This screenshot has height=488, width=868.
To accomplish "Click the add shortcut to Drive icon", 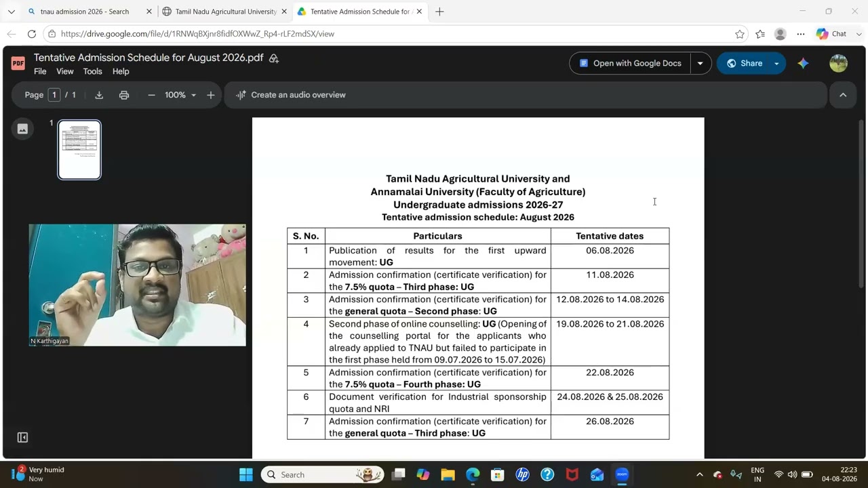I will coord(274,58).
